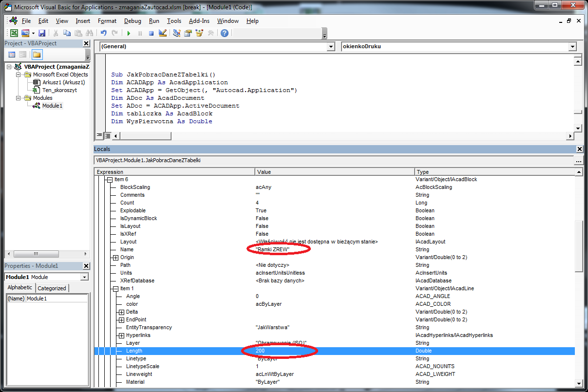
Task: Switch to the Categorized properties tab
Action: (x=52, y=288)
